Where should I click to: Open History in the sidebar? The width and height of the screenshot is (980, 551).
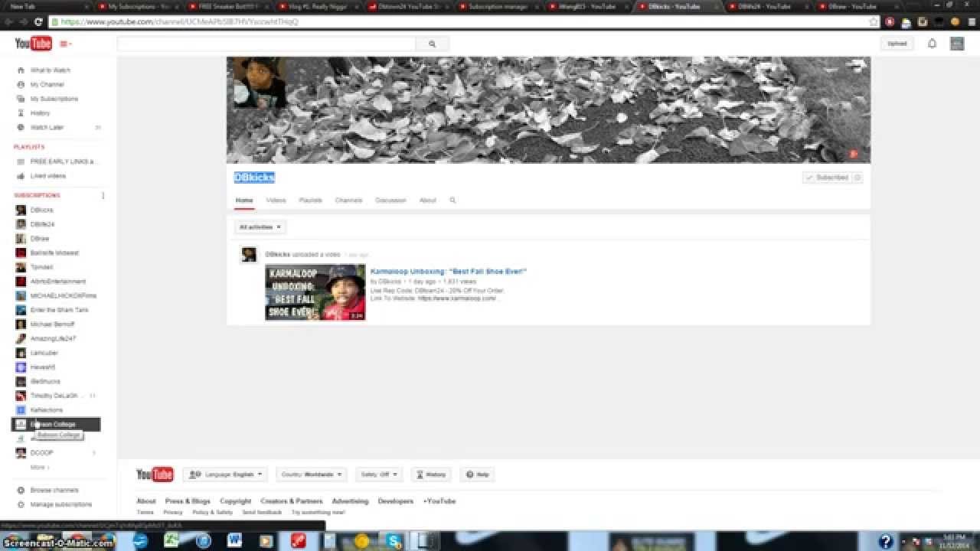(40, 112)
